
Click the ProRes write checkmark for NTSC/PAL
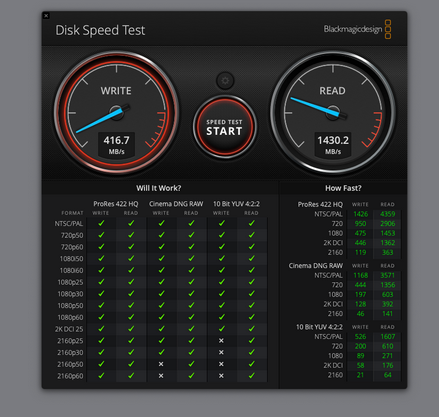click(101, 223)
